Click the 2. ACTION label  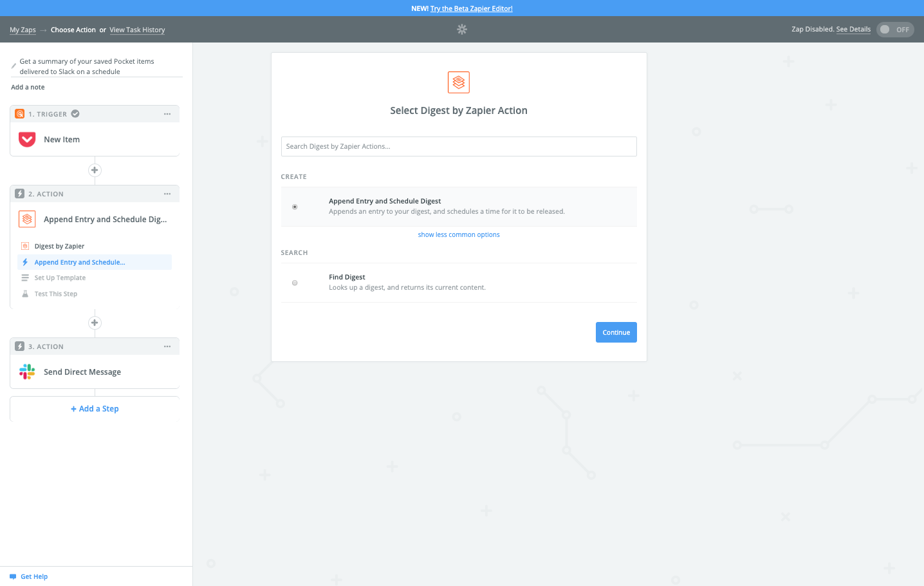46,194
